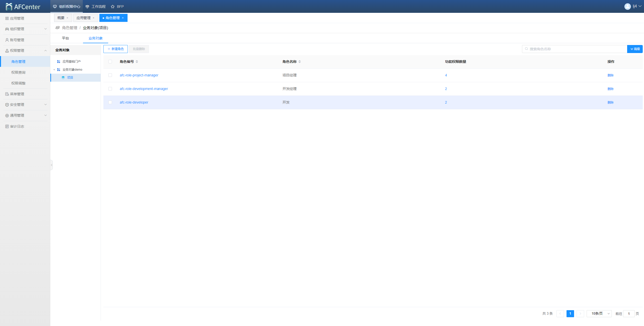Open the 工作流程 top menu
The width and height of the screenshot is (644, 326).
coord(96,7)
